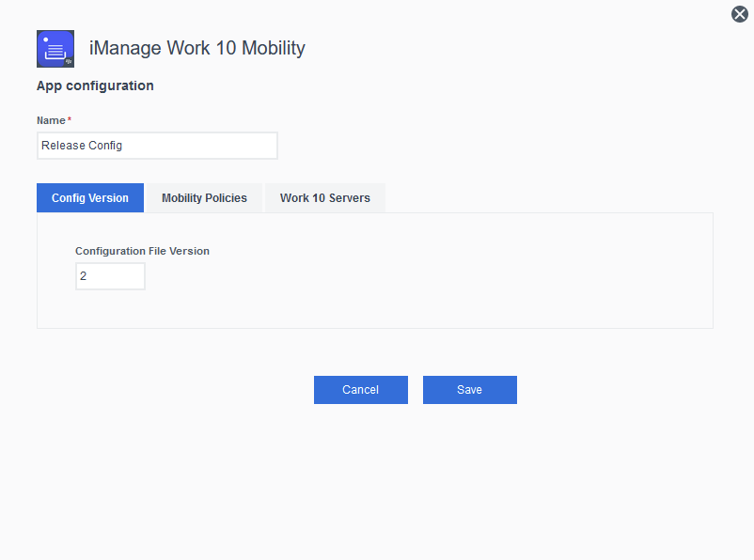Viewport: 754px width, 560px height.
Task: Click the Configuration File Version label
Action: [142, 251]
